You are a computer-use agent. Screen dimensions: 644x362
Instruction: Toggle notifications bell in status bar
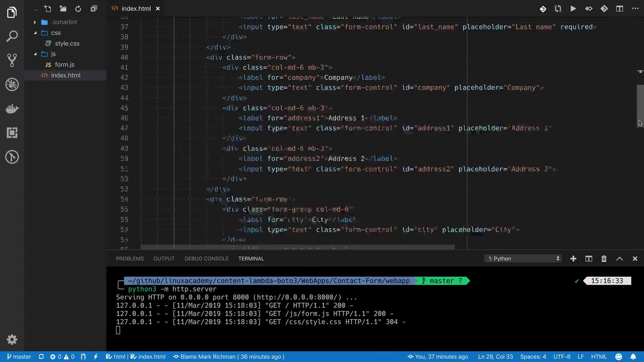pyautogui.click(x=633, y=357)
